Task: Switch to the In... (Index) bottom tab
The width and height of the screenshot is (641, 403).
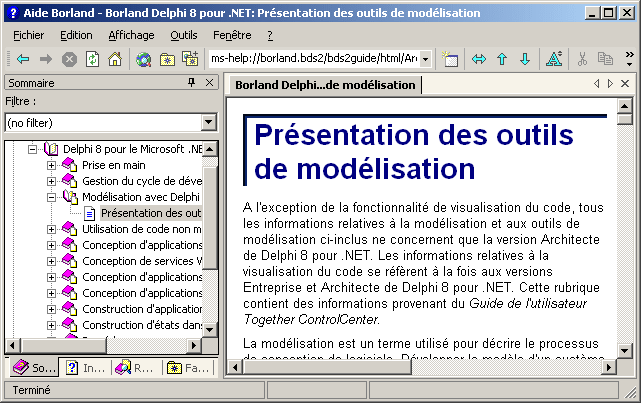Action: pos(85,368)
